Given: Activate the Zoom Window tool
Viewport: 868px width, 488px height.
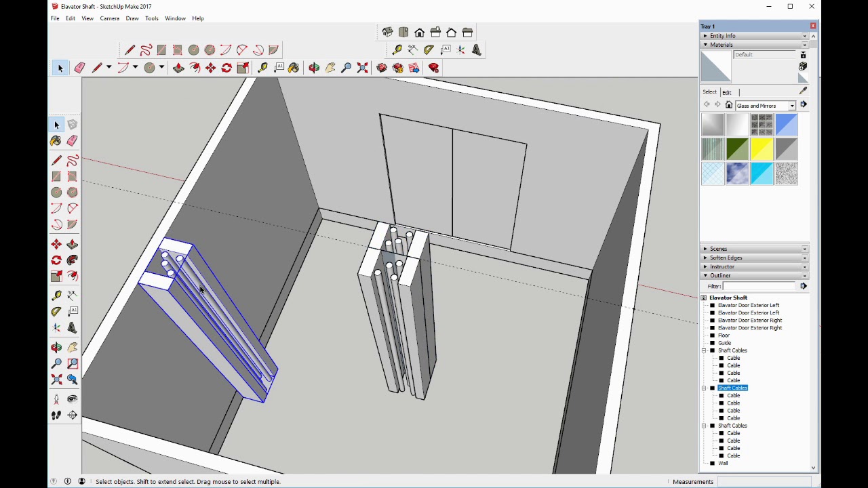Looking at the screenshot, I should (73, 363).
